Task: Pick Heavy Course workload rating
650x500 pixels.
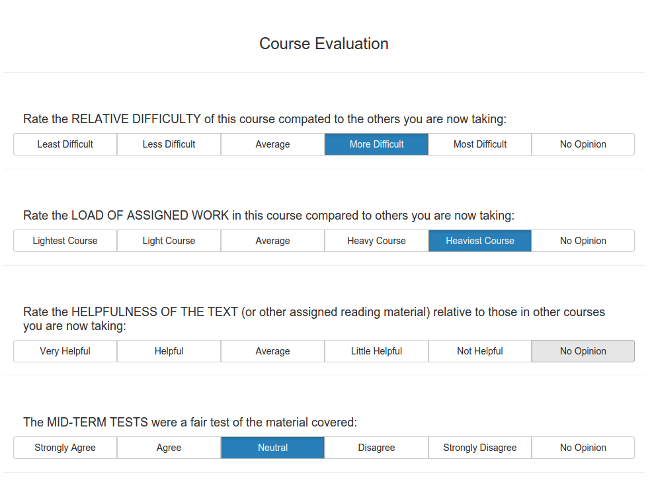Action: [376, 241]
